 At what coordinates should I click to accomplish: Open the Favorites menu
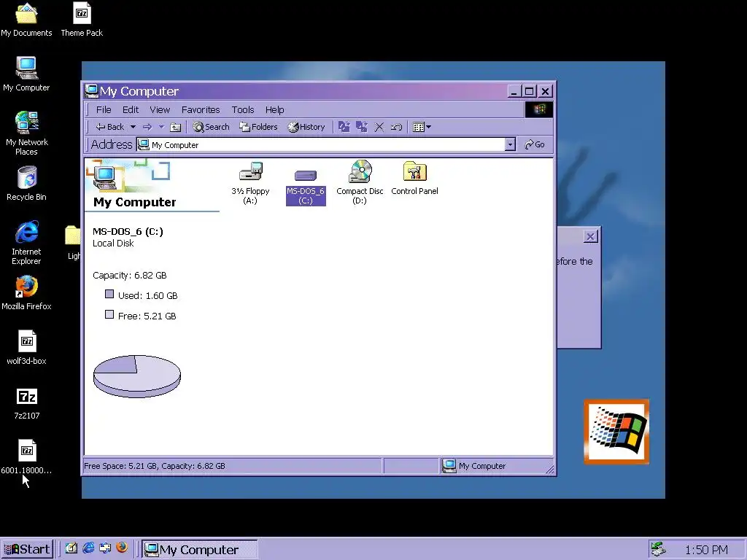(x=201, y=109)
